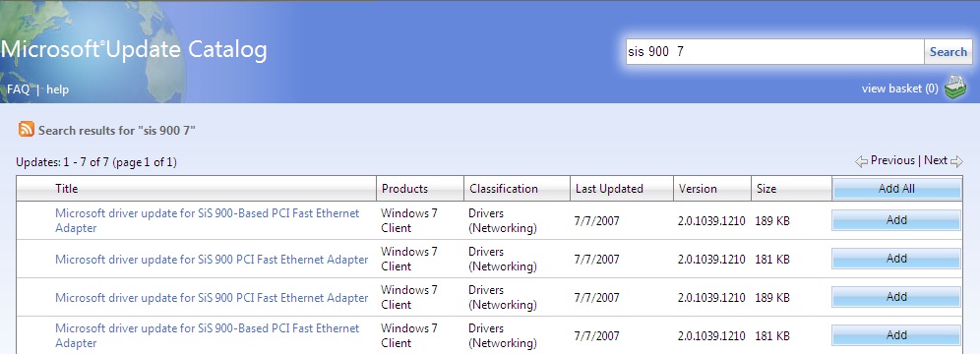Go to Next results page
The image size is (980, 354).
[x=936, y=160]
